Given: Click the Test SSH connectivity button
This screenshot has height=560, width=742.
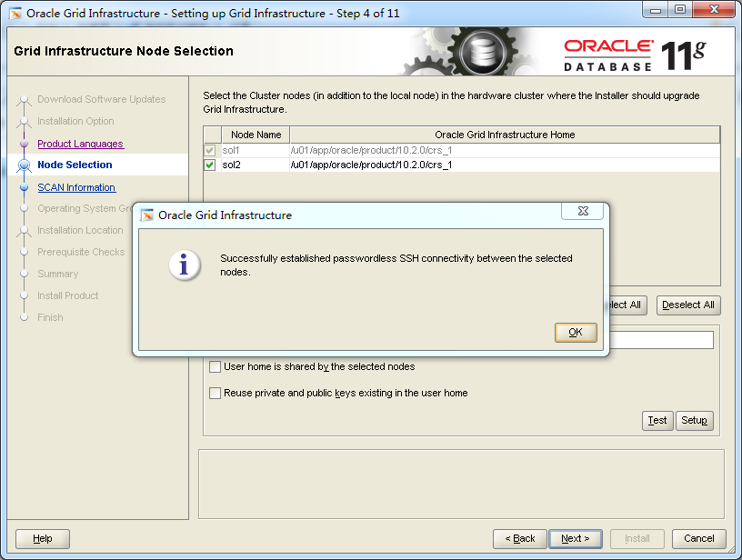Looking at the screenshot, I should pyautogui.click(x=657, y=421).
